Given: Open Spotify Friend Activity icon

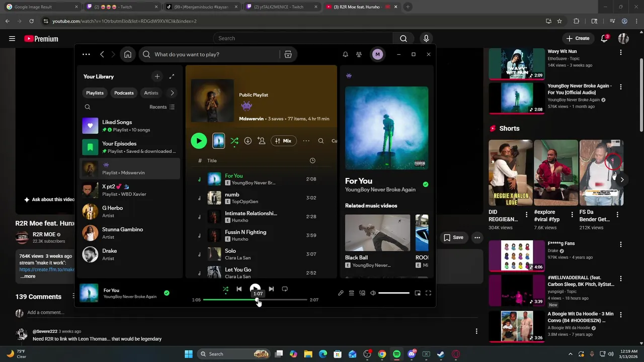Looking at the screenshot, I should 359,54.
